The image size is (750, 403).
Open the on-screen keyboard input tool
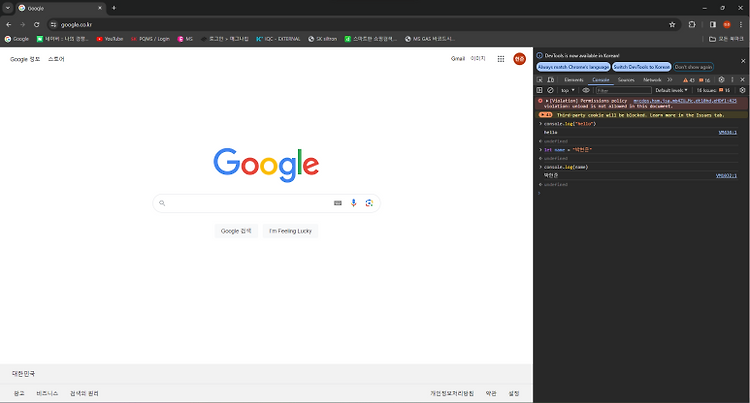pyautogui.click(x=338, y=203)
